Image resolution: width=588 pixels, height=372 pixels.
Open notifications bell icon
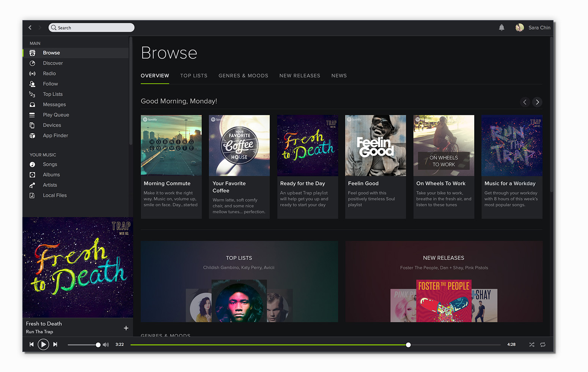(x=502, y=27)
